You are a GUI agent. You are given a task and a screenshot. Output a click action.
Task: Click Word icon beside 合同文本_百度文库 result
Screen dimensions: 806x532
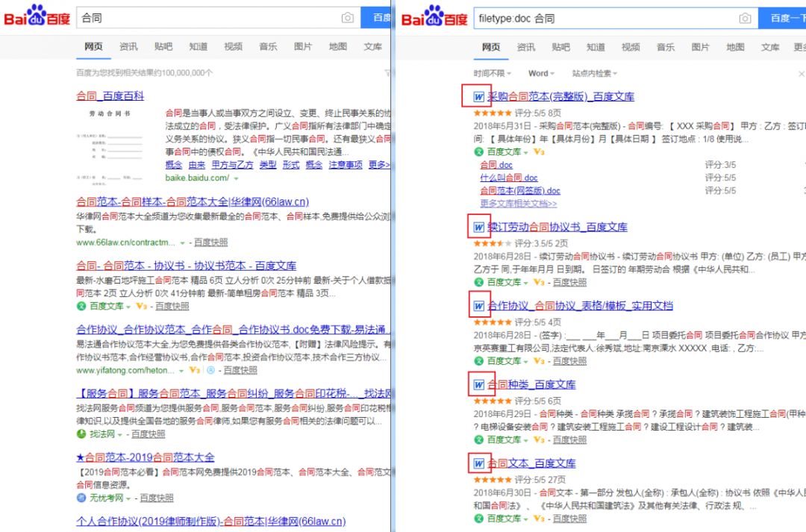(478, 463)
